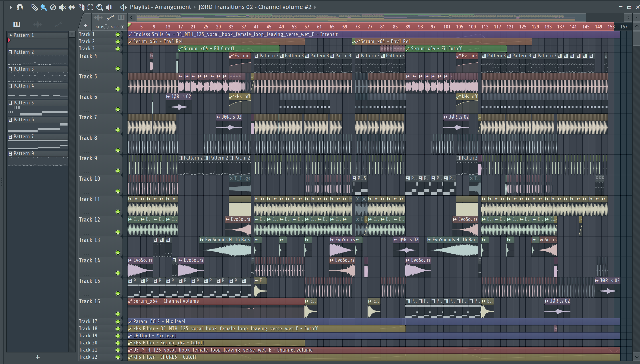This screenshot has width=640, height=364.
Task: Jump to bar 129 on the timeline ruler
Action: pyautogui.click(x=535, y=27)
